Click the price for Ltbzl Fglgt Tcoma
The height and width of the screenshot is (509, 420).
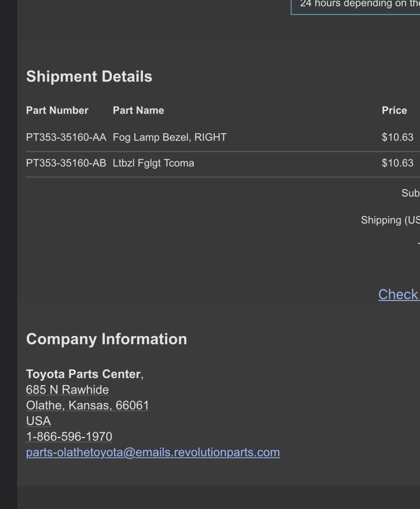point(397,163)
